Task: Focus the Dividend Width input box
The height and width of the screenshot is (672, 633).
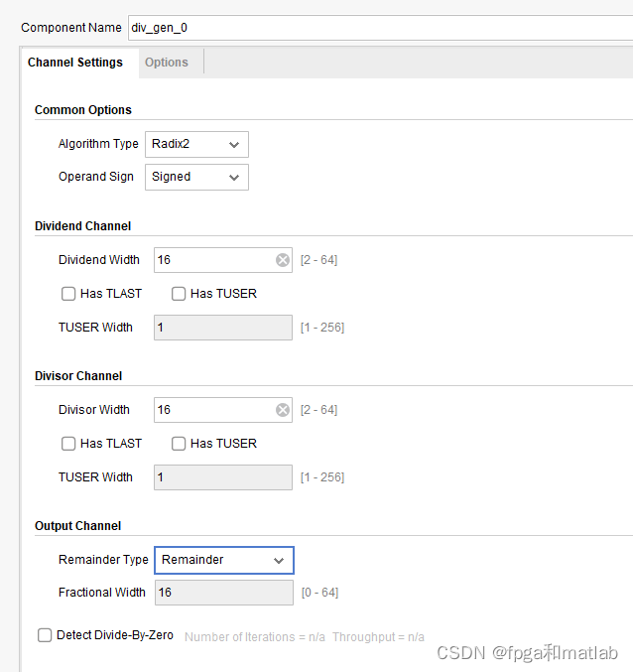Action: [213, 260]
